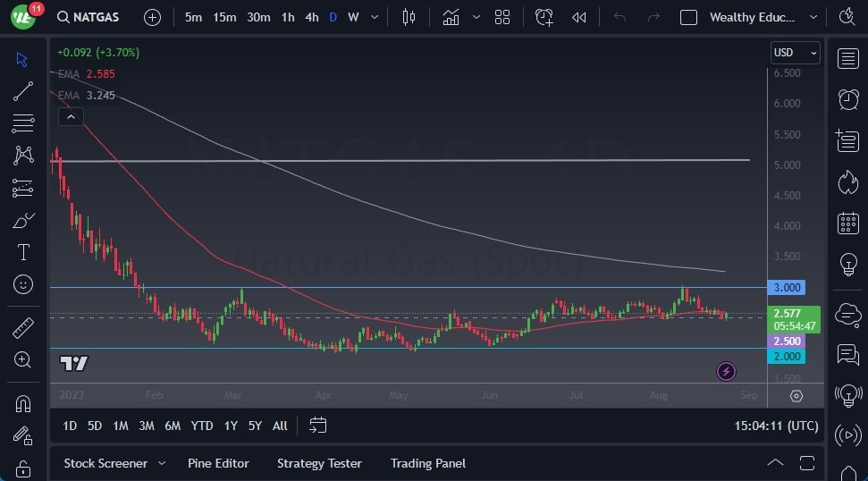
Task: Select the trend line drawing tool
Action: coord(23,91)
